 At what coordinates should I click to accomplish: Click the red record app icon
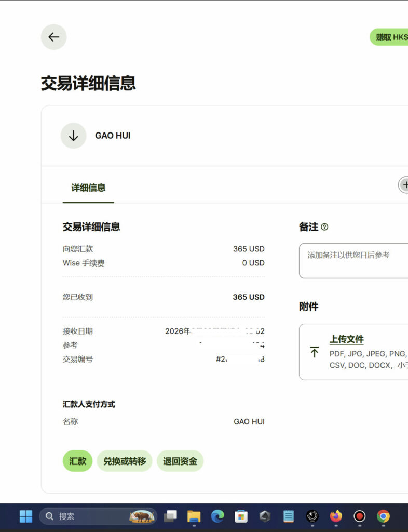pyautogui.click(x=359, y=516)
